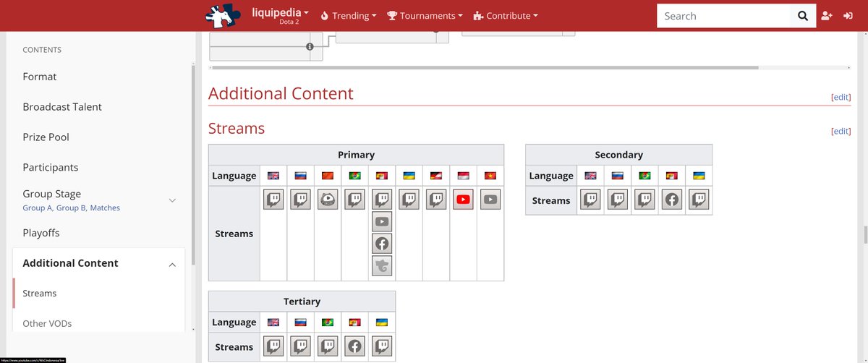
Task: Open the red Indonesian YouTube stream
Action: point(464,200)
